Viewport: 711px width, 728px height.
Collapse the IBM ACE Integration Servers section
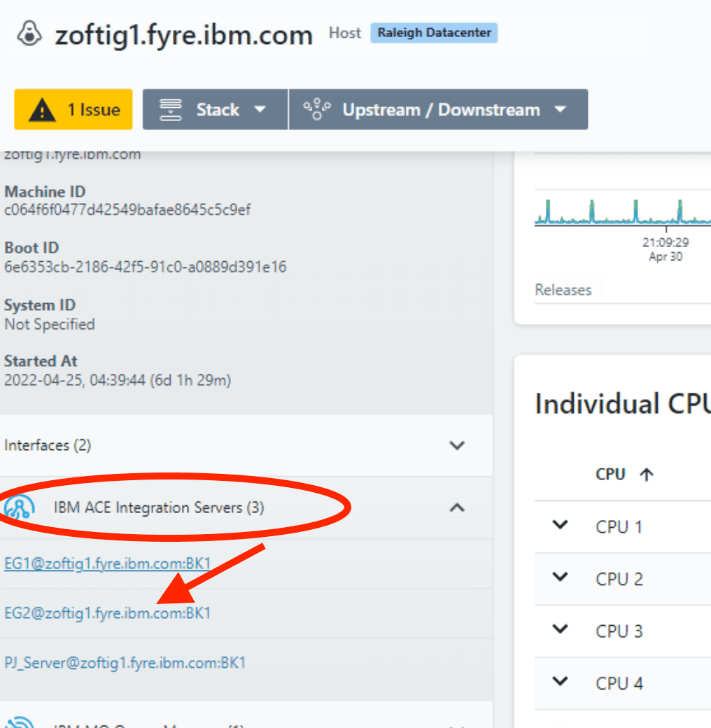tap(457, 507)
